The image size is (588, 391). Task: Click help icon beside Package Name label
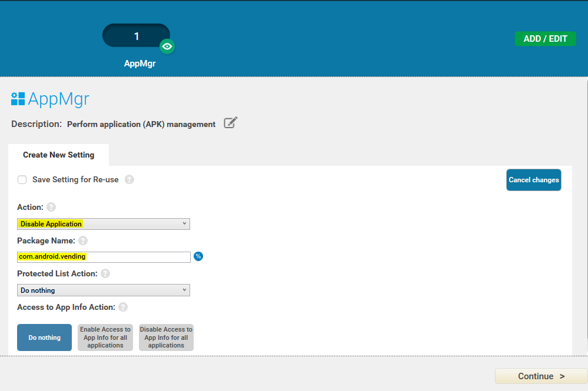coord(83,240)
